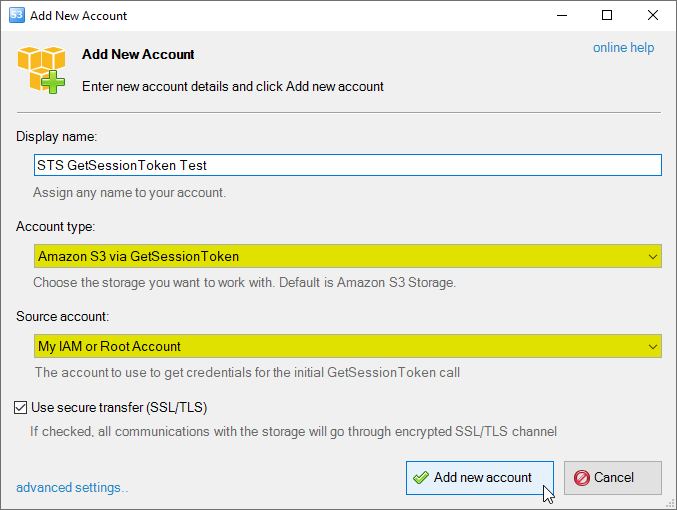Click the 'Assign any name to your account.' hint

tap(130, 192)
